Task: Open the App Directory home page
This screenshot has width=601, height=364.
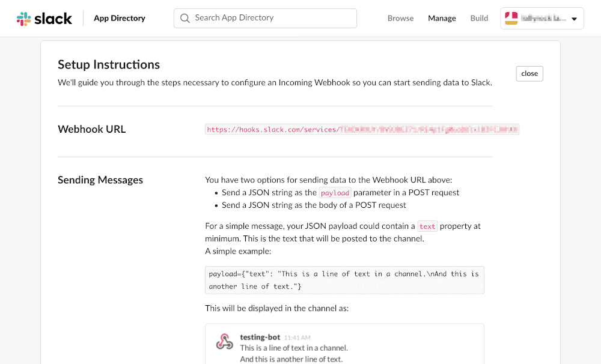Action: pyautogui.click(x=119, y=18)
